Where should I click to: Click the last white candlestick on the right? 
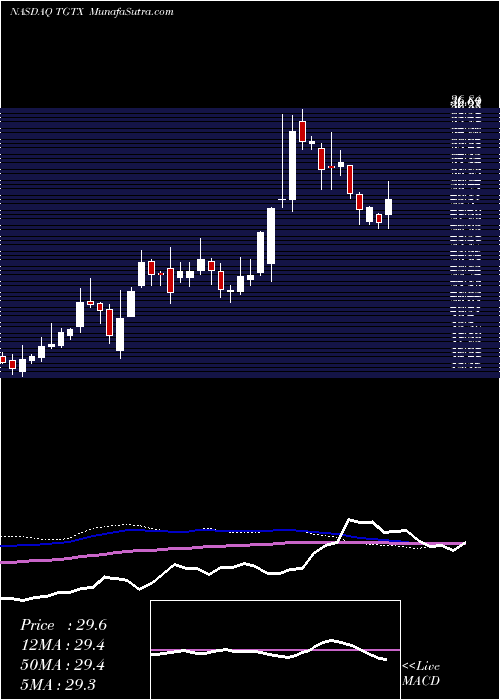tap(388, 205)
